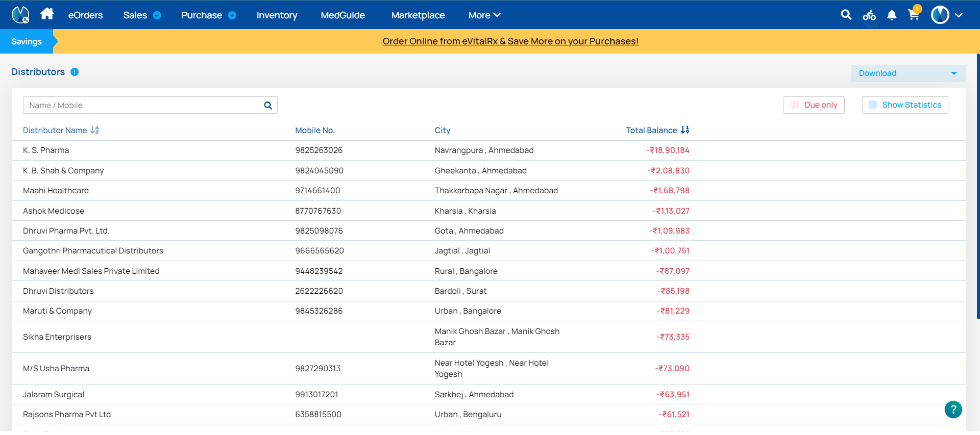Select Ashok Medicose distributor
This screenshot has height=435, width=980.
point(54,211)
